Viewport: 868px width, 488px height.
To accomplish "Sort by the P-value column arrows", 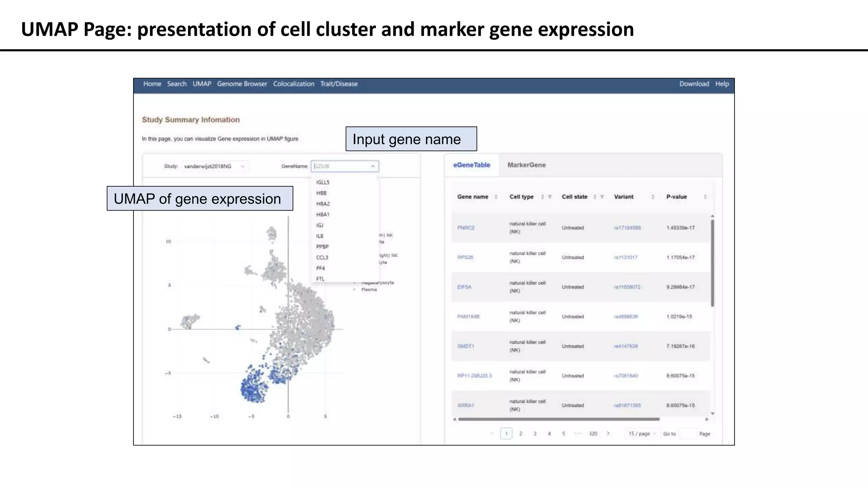I will [705, 197].
